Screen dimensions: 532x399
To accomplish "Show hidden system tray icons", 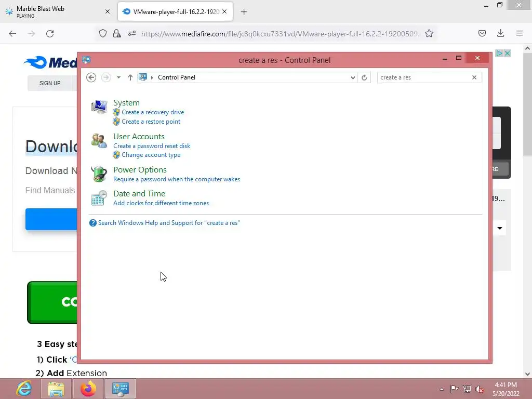I will click(442, 389).
